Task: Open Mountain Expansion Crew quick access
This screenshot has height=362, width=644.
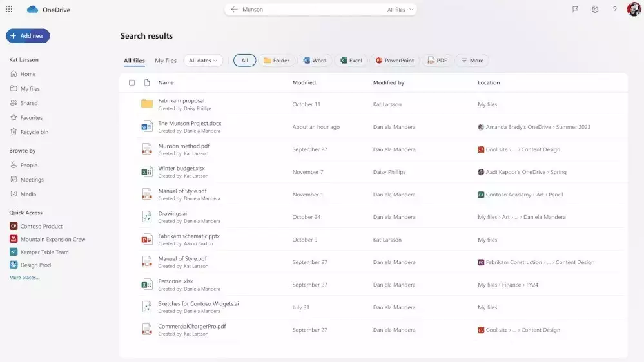Action: tap(48, 239)
